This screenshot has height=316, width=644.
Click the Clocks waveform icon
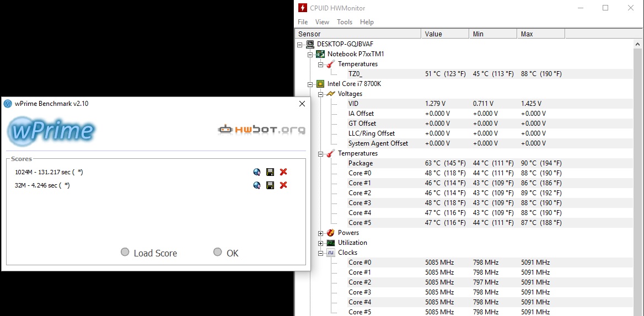coord(331,253)
